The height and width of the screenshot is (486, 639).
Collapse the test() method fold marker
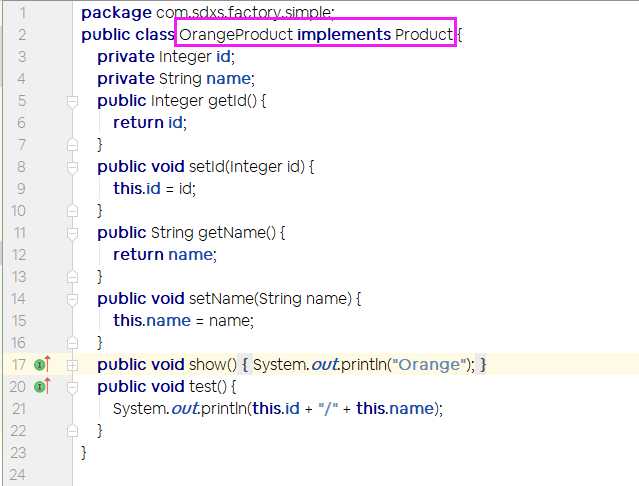point(72,387)
